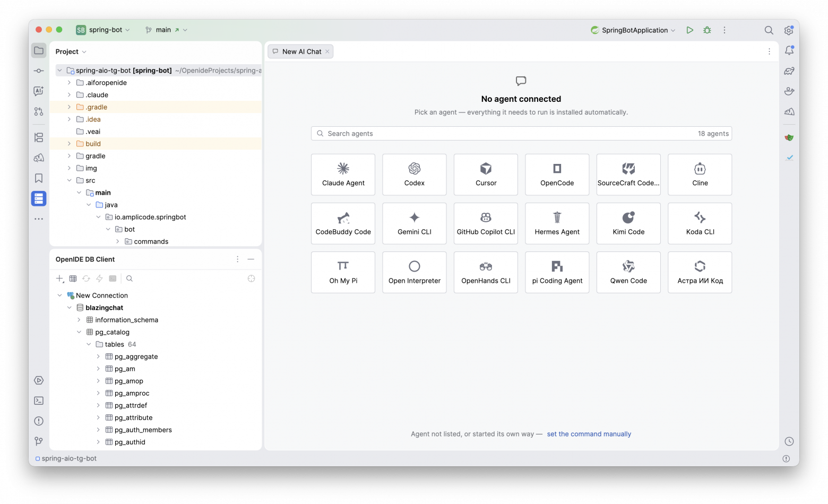
Task: Open the Project view dropdown
Action: pyautogui.click(x=71, y=51)
